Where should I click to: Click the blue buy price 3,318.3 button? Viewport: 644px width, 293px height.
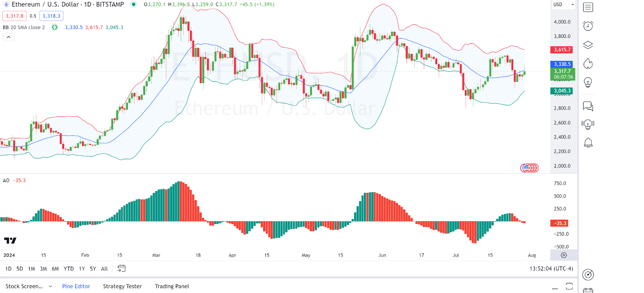click(52, 16)
